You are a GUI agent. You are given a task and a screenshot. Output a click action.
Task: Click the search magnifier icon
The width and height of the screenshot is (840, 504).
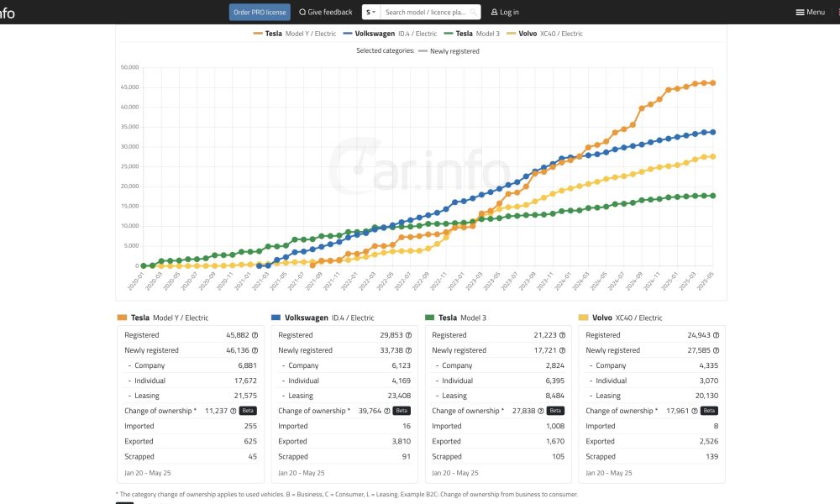[x=473, y=12]
